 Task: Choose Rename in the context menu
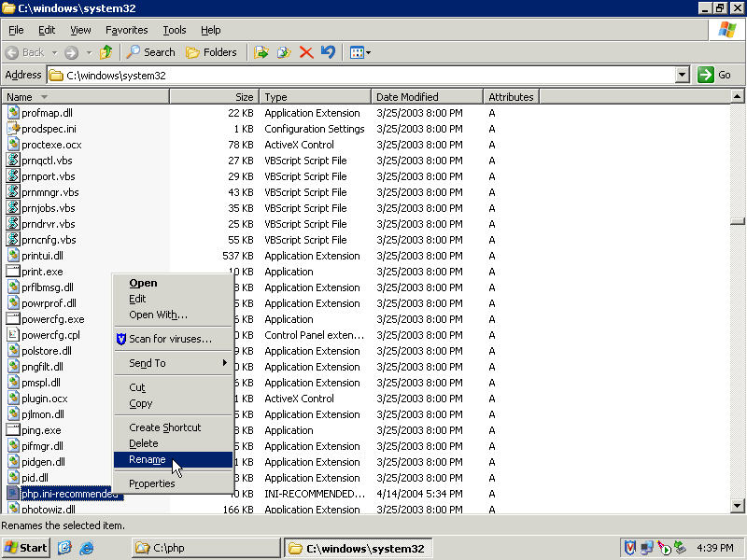pyautogui.click(x=148, y=459)
